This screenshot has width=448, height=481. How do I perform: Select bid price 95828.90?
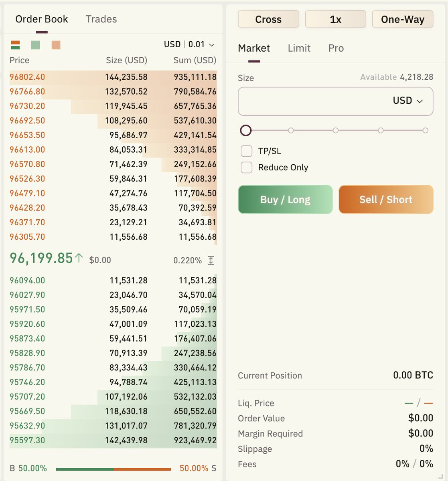(x=27, y=353)
